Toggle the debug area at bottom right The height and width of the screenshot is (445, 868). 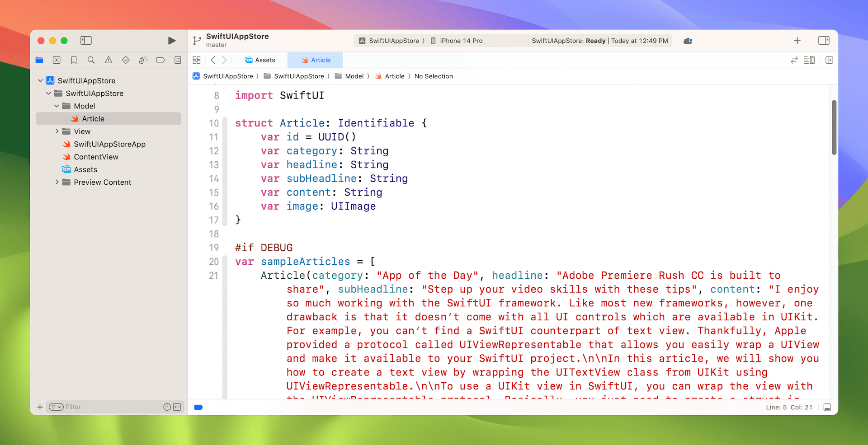(x=827, y=408)
